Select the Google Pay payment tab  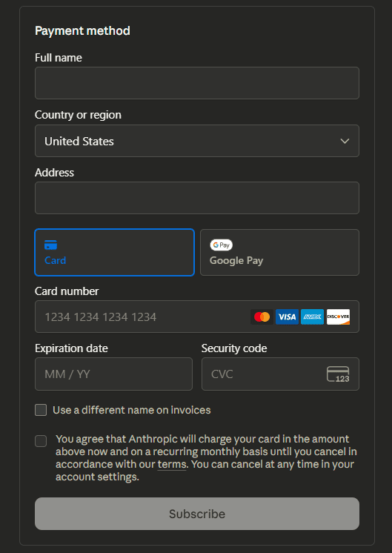point(279,252)
